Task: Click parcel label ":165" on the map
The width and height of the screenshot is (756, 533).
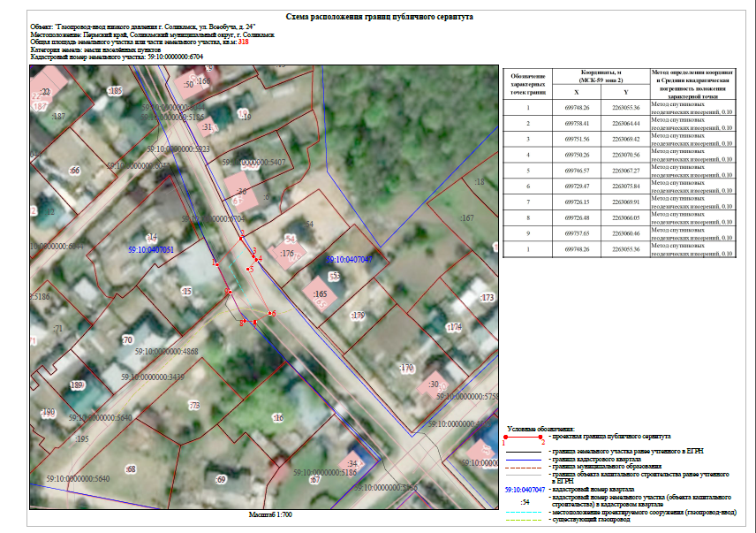Action: click(x=320, y=293)
